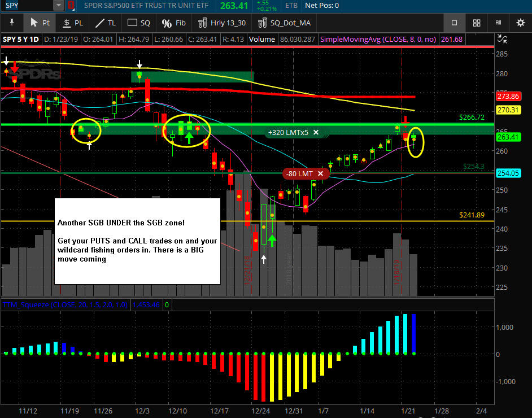The height and width of the screenshot is (418, 532).
Task: Open the Hrly 13_30 study set
Action: tap(222, 23)
